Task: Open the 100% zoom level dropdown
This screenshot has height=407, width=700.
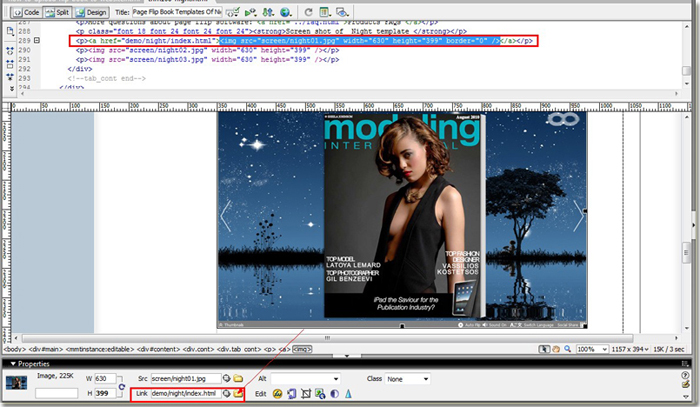Action: click(x=592, y=349)
